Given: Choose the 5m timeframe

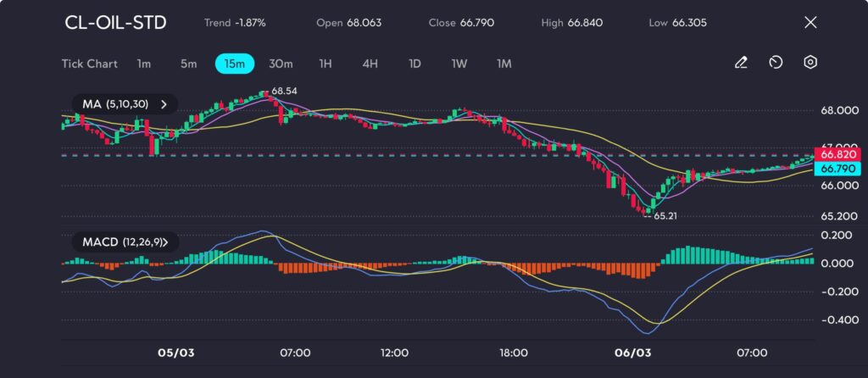Looking at the screenshot, I should [x=188, y=64].
